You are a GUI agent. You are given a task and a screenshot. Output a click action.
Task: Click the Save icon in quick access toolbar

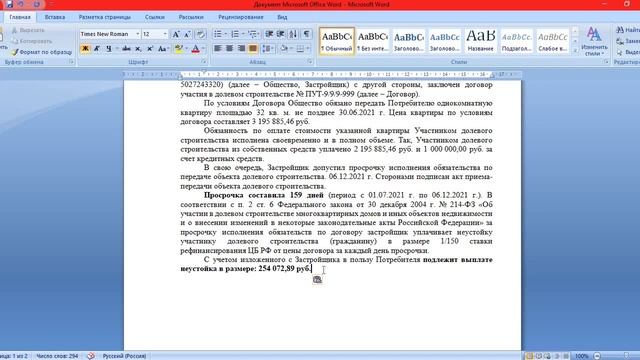pos(9,4)
